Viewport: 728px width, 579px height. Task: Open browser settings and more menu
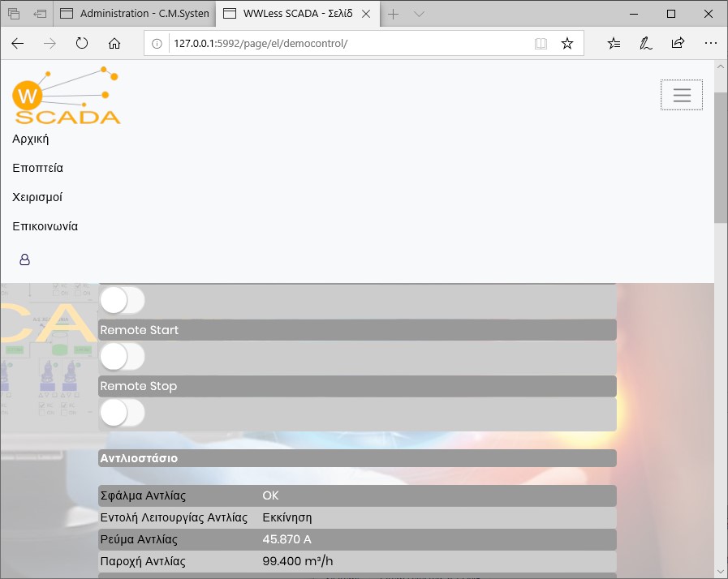pyautogui.click(x=710, y=44)
